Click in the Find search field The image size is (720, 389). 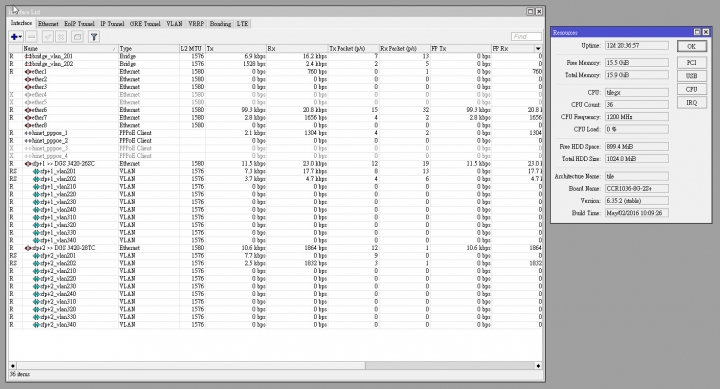pyautogui.click(x=526, y=36)
